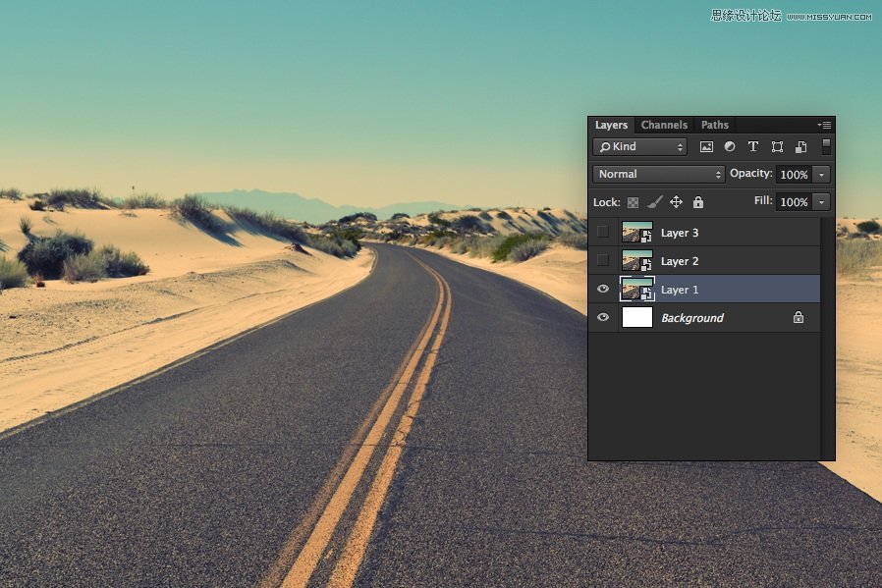Toggle the layer filtering on/off switch
882x588 pixels.
826,146
